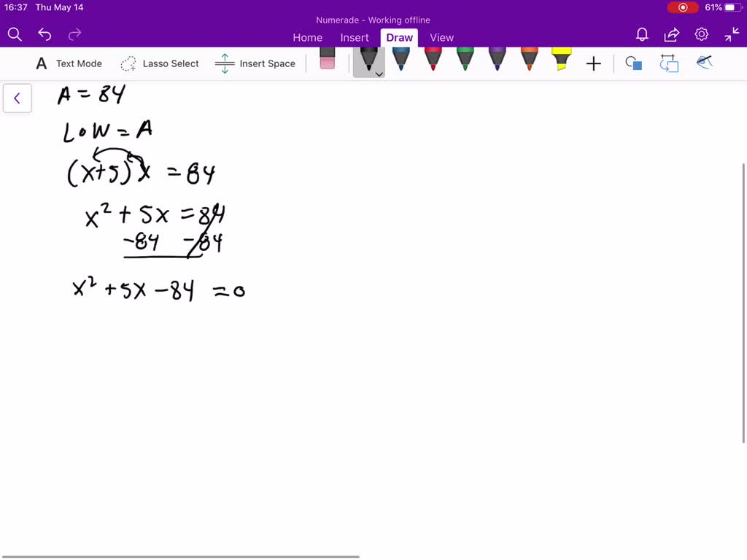This screenshot has height=560, width=747.
Task: Open the View tab
Action: pyautogui.click(x=441, y=38)
